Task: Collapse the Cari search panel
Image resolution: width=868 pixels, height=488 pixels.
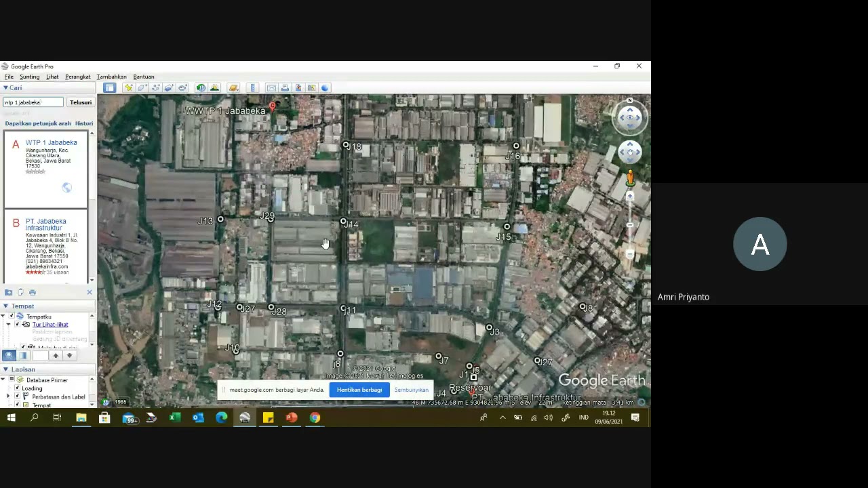Action: pos(5,88)
